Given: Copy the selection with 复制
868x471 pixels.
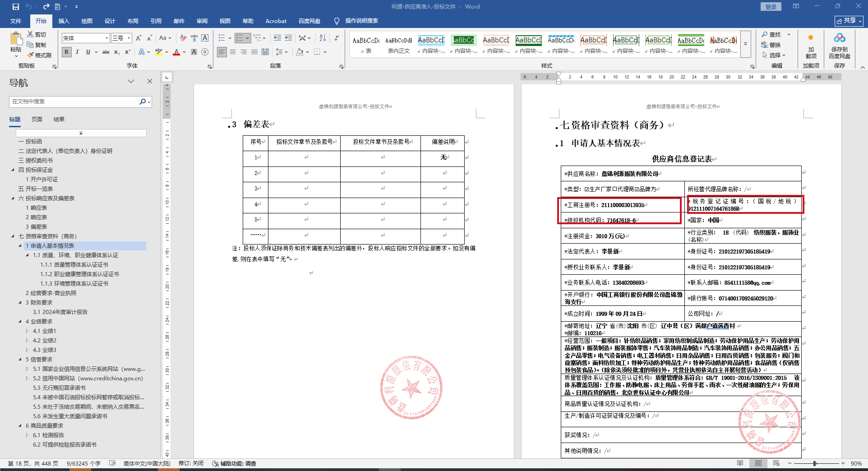Looking at the screenshot, I should pos(37,45).
